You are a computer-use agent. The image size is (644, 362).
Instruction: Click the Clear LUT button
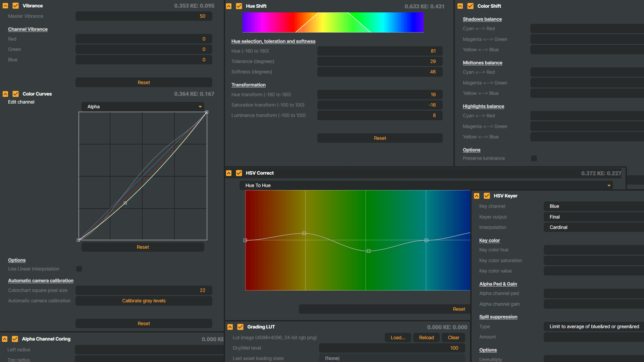click(453, 338)
